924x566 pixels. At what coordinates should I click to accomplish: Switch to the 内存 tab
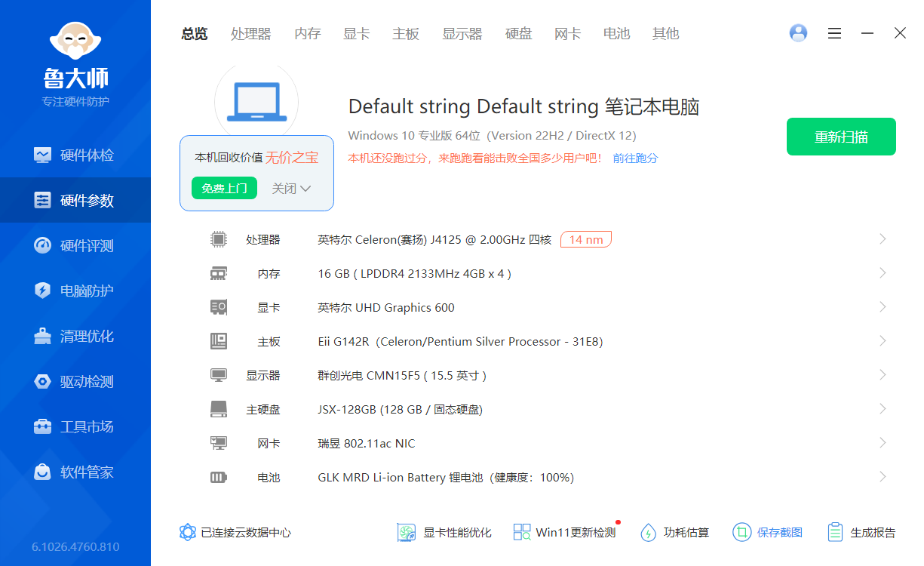[x=308, y=33]
